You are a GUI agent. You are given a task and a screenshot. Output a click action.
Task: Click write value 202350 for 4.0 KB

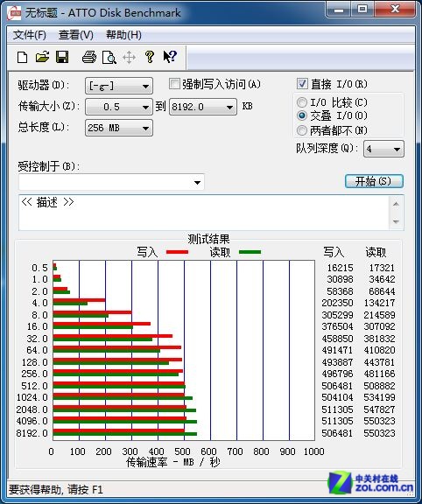click(337, 303)
